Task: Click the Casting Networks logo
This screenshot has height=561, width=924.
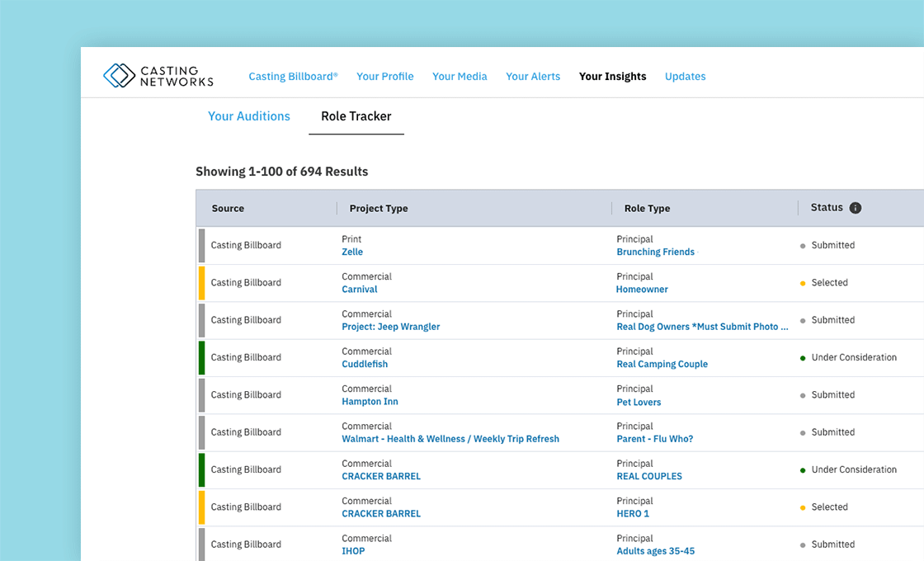Action: coord(158,76)
